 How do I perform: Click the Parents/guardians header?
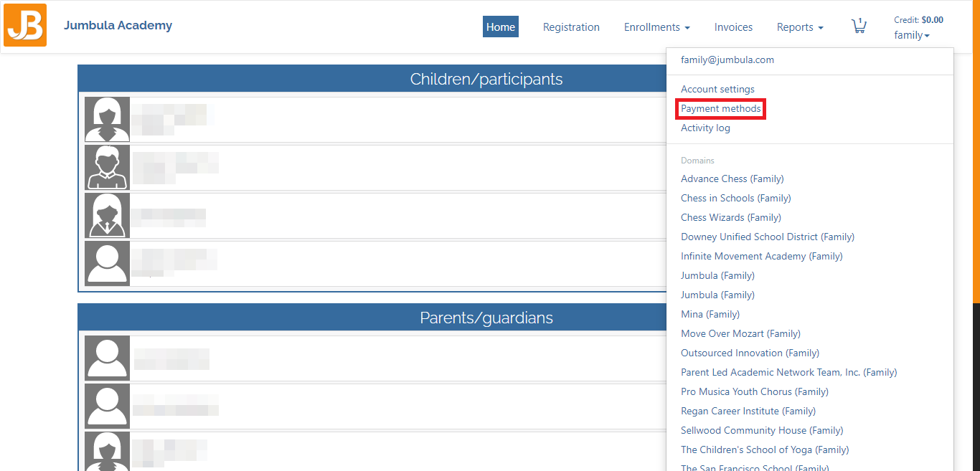[x=486, y=318]
